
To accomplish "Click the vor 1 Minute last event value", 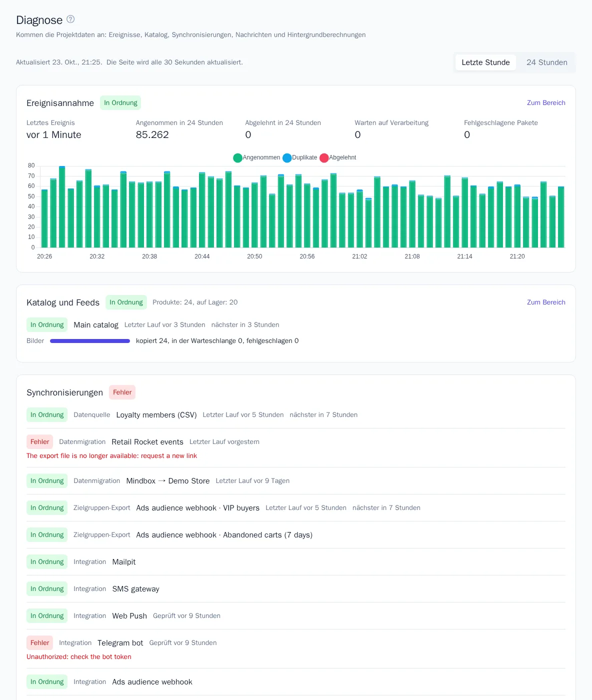I will (54, 135).
